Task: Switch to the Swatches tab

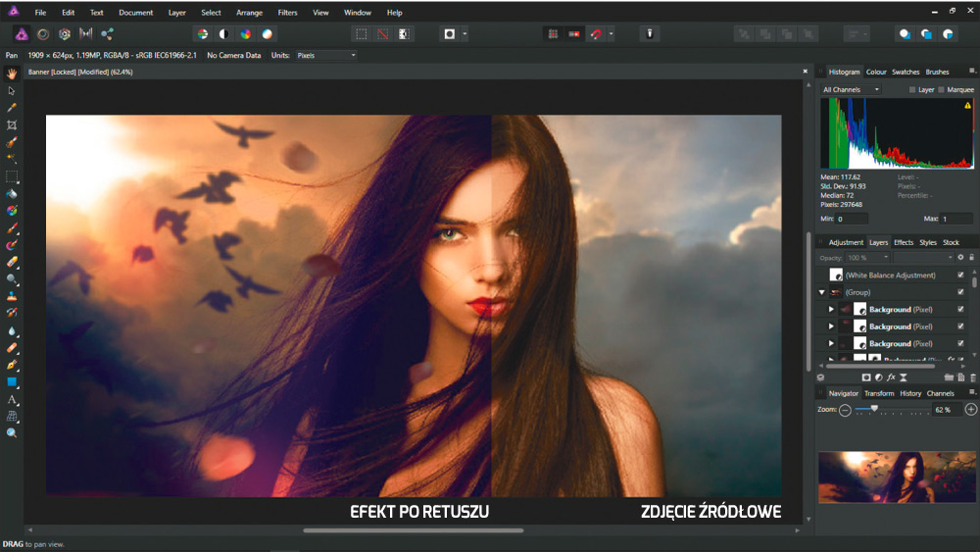Action: 906,72
